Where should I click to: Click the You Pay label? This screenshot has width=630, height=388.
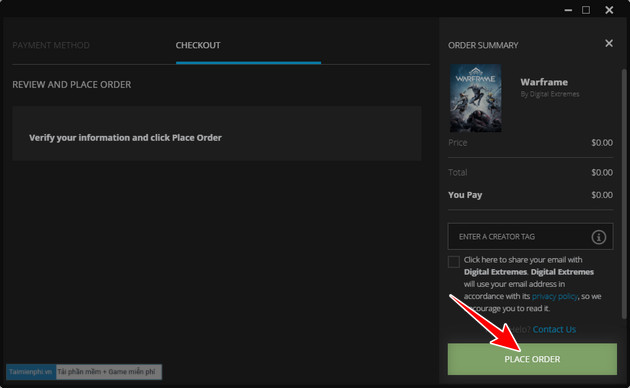tap(465, 195)
